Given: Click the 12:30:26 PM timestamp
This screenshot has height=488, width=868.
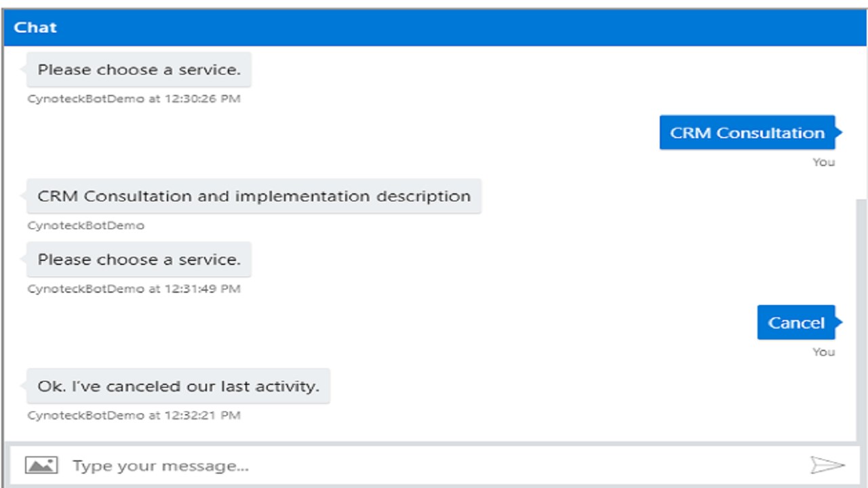Looking at the screenshot, I should [x=202, y=99].
